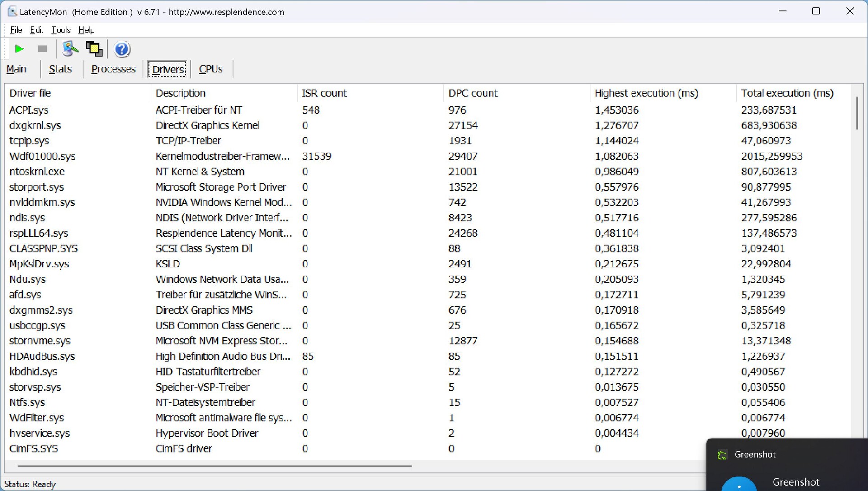Open the File menu
Image resolution: width=868 pixels, height=491 pixels.
tap(16, 30)
